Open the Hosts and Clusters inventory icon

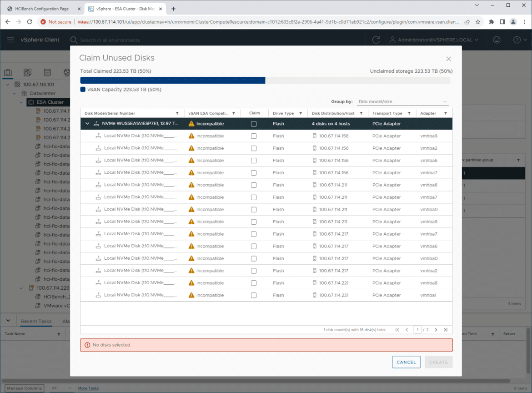pos(8,72)
